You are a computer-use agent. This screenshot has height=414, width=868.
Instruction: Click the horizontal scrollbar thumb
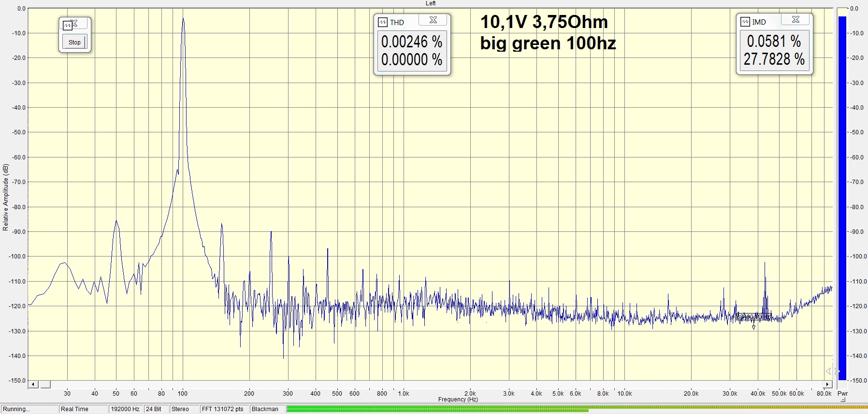(x=45, y=385)
